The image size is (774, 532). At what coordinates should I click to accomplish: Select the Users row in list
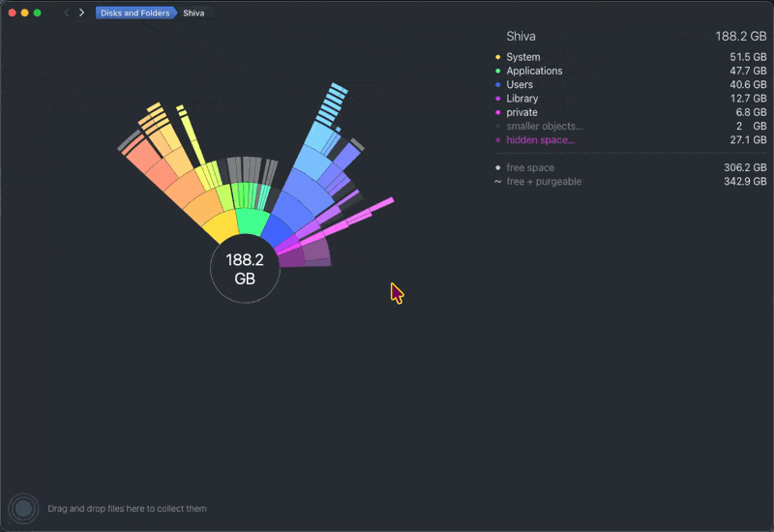click(520, 85)
